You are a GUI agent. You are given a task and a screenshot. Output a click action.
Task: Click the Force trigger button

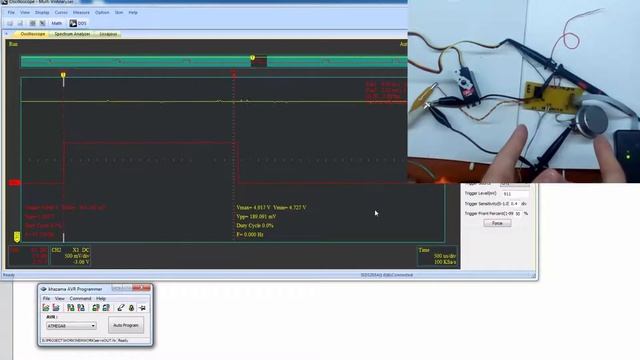coord(497,223)
